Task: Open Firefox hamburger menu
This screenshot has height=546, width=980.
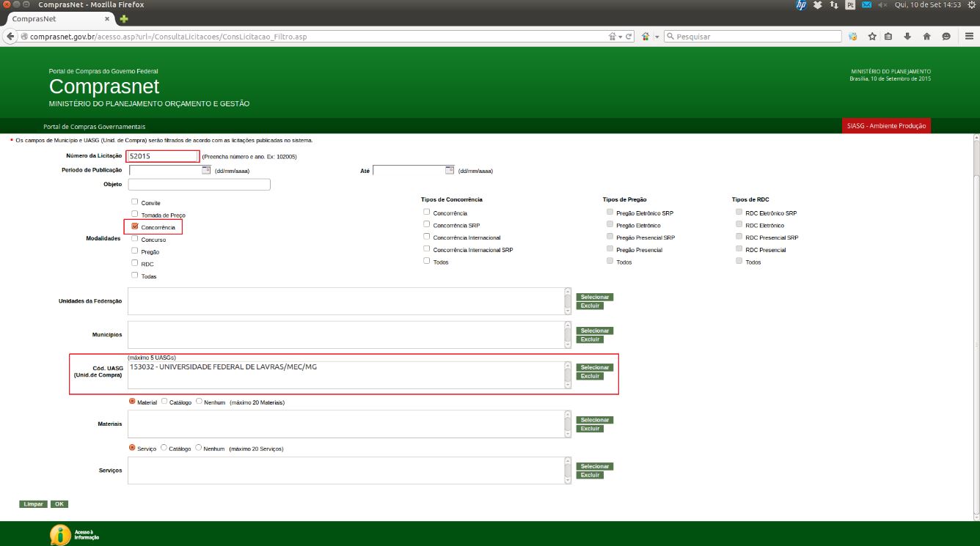Action: pyautogui.click(x=970, y=37)
